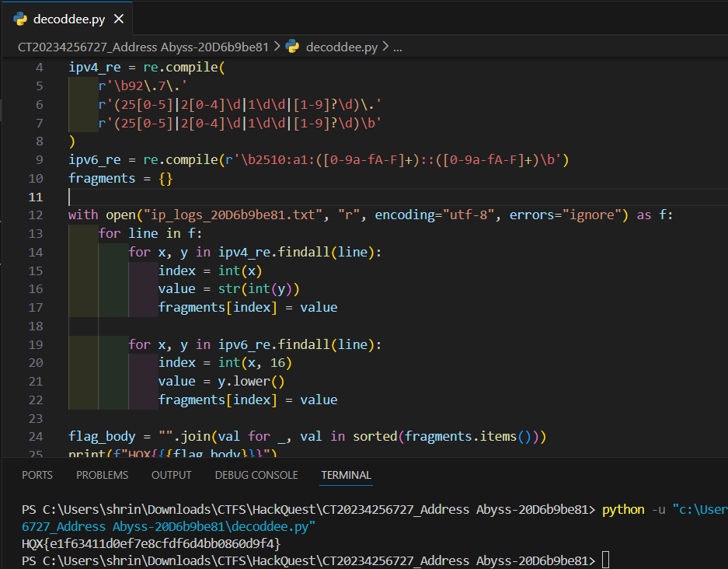This screenshot has height=569, width=728.
Task: Close the decoddee.py editor tab
Action: click(x=119, y=19)
